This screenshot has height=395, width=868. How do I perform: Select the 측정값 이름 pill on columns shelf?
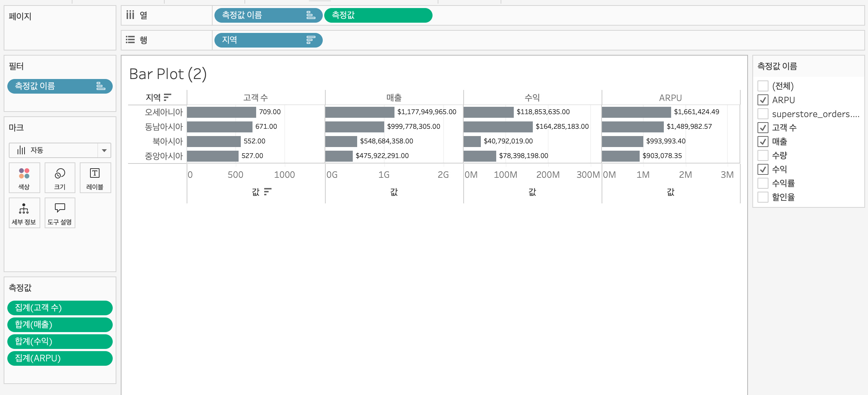[x=268, y=15]
